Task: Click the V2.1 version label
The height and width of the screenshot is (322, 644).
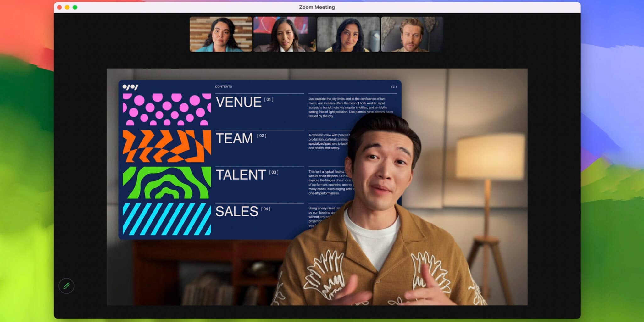Action: click(394, 86)
